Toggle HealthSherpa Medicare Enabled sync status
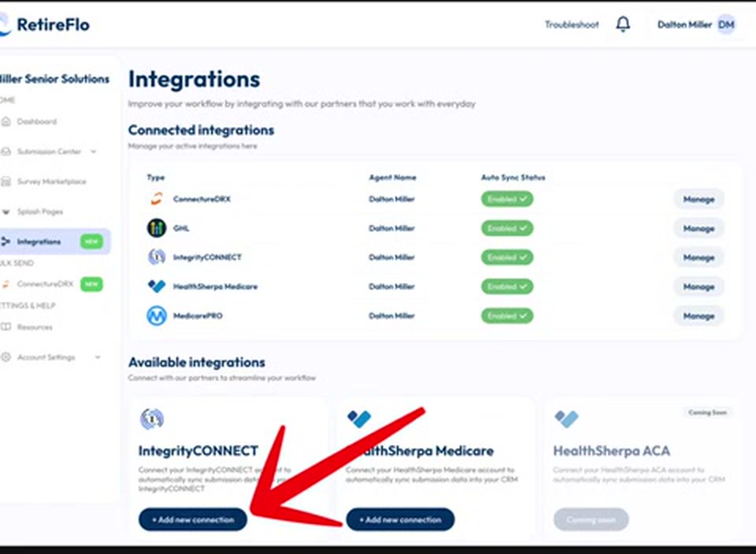756x554 pixels. (x=506, y=286)
